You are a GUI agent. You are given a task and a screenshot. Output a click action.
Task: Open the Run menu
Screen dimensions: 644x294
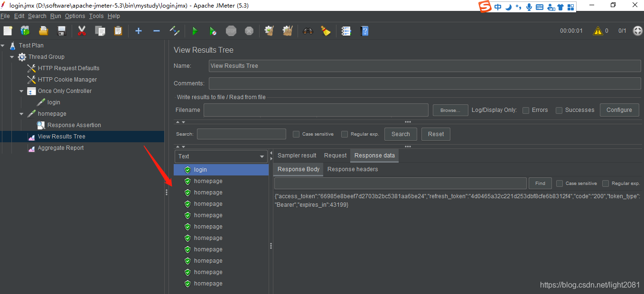pyautogui.click(x=56, y=16)
